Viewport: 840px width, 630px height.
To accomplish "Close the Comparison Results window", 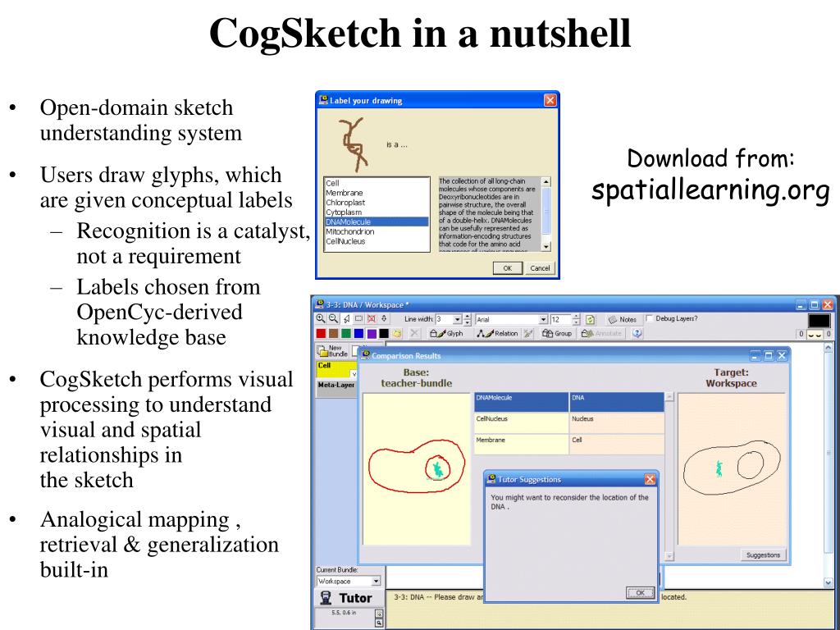I will (782, 355).
